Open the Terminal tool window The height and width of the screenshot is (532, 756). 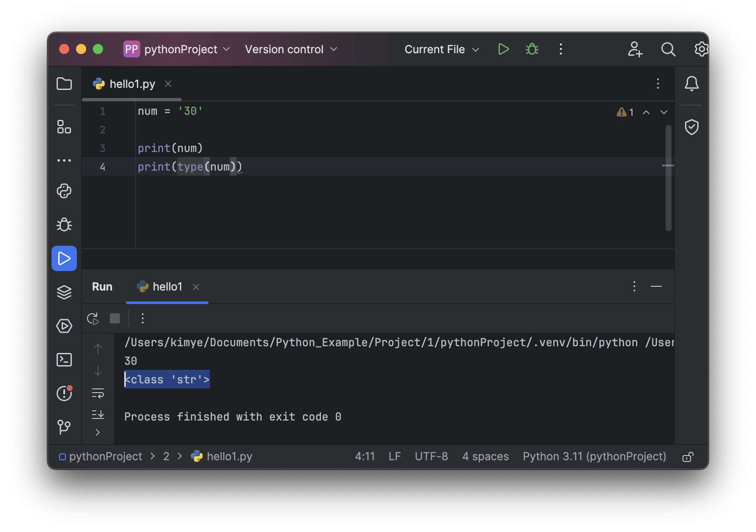tap(64, 360)
